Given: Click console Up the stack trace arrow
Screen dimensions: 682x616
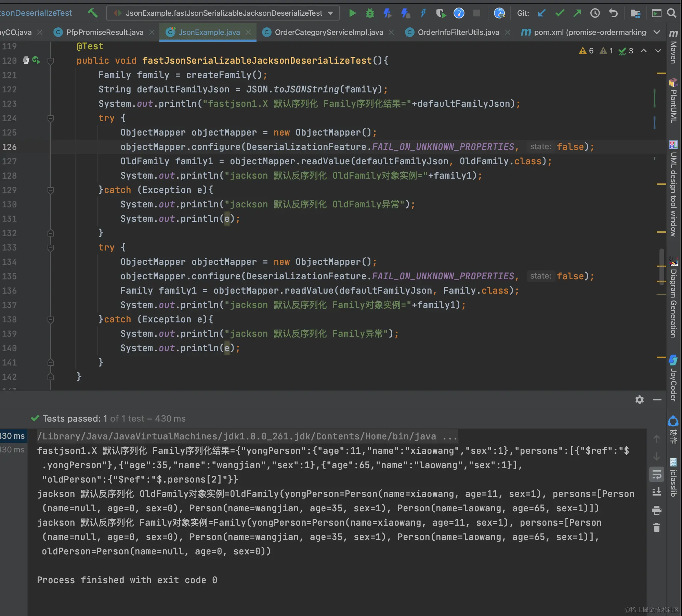Looking at the screenshot, I should pos(657,438).
